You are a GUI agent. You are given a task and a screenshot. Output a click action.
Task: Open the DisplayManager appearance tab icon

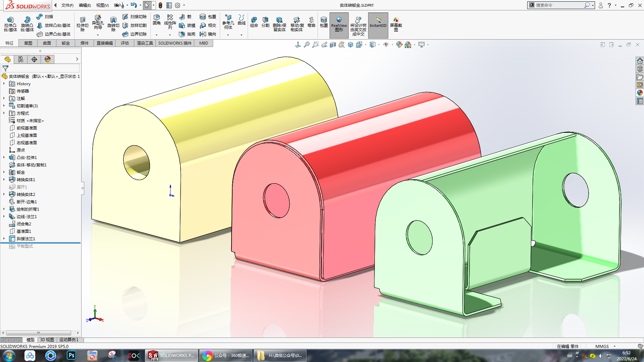click(48, 59)
